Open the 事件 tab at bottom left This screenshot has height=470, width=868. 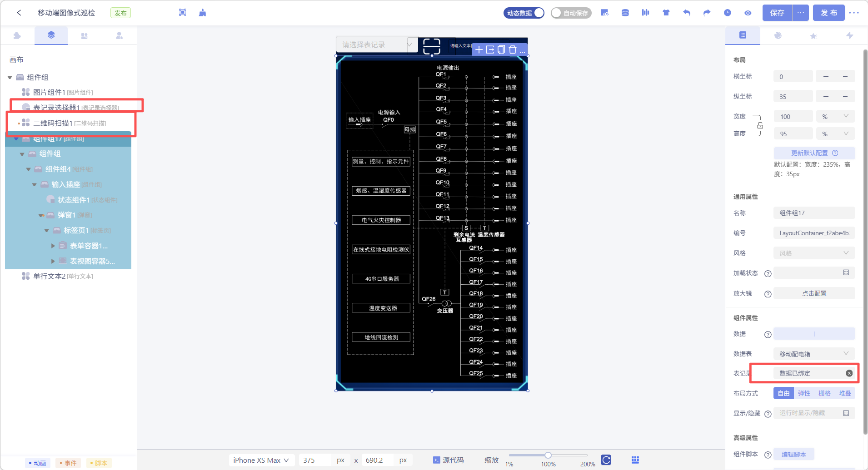click(68, 463)
